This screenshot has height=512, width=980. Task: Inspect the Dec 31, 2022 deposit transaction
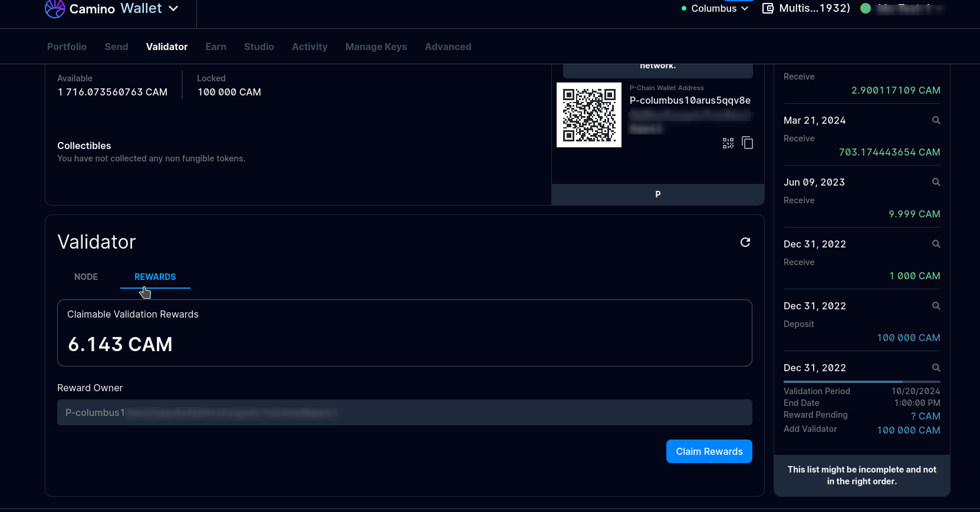(x=936, y=306)
